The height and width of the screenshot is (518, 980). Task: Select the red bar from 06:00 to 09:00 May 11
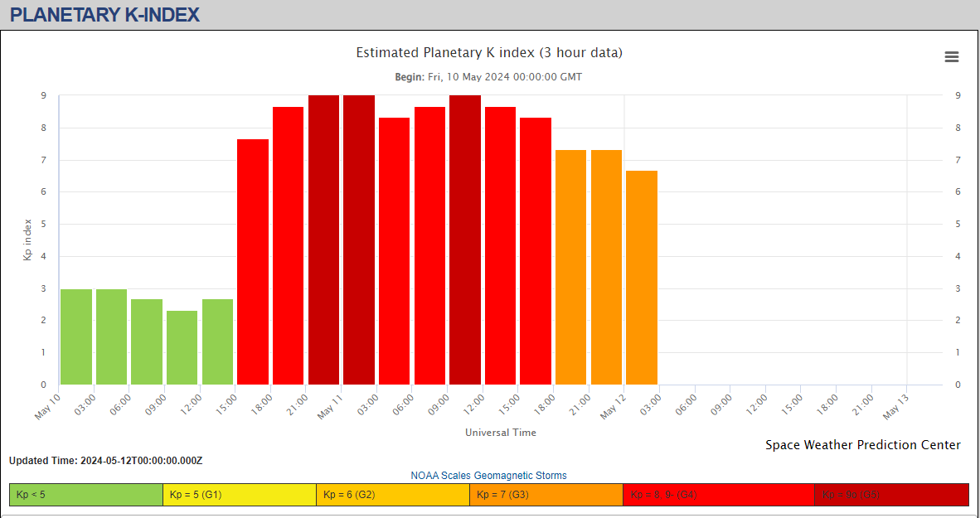pyautogui.click(x=429, y=245)
